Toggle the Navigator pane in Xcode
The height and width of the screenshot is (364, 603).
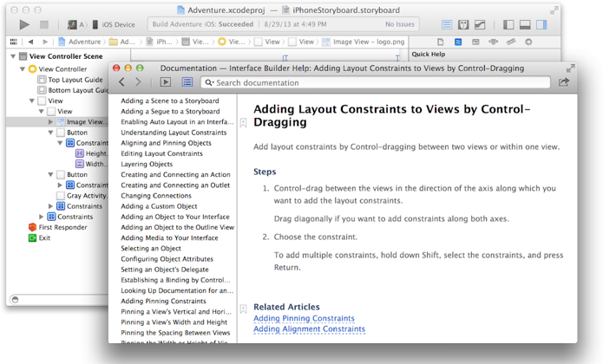(x=508, y=24)
